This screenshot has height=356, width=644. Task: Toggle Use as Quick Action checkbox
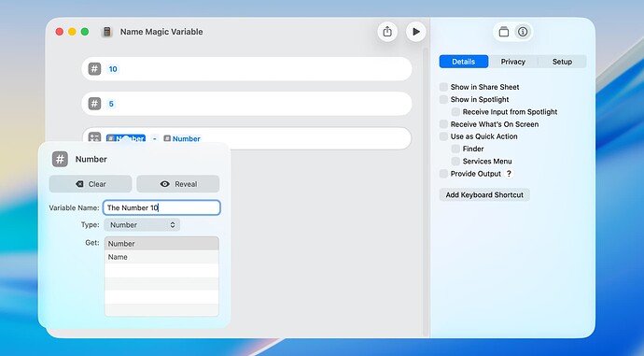[443, 136]
